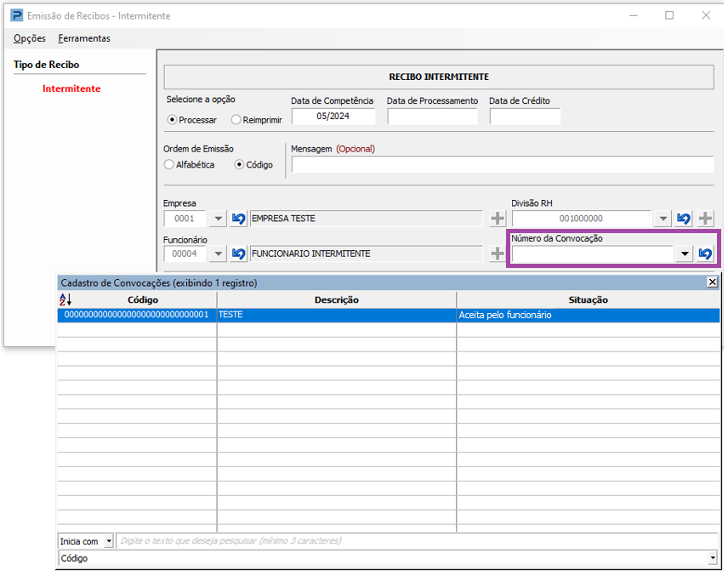Click the Data de Competência field
728x576 pixels.
click(333, 116)
